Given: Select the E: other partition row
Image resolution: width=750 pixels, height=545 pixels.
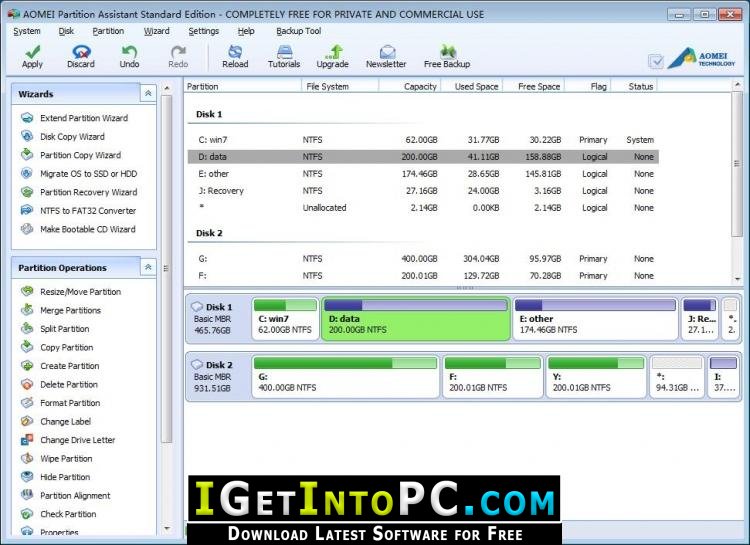Looking at the screenshot, I should [423, 174].
